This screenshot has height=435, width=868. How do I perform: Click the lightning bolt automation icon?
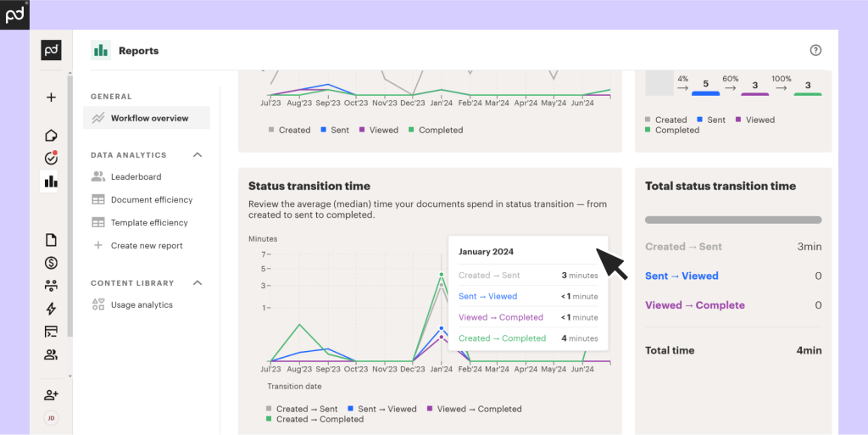tap(51, 309)
